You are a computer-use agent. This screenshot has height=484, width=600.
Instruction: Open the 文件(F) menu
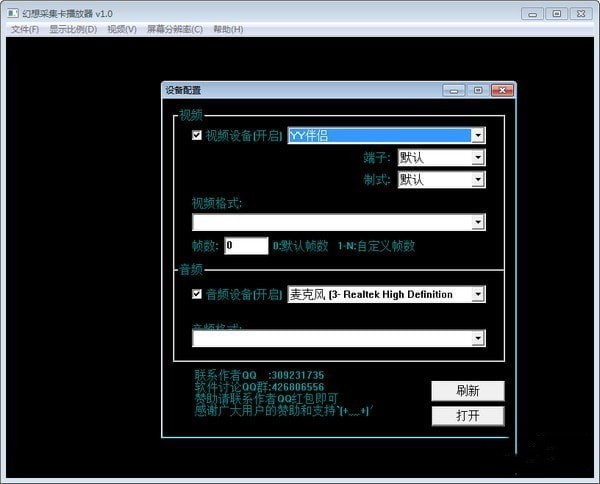coord(25,29)
